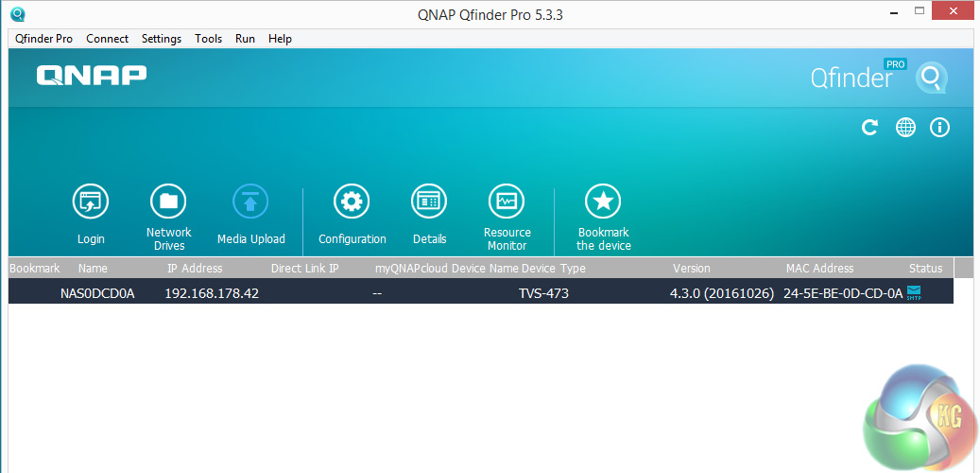This screenshot has height=473, width=980.
Task: Refresh the device list
Action: tap(870, 128)
